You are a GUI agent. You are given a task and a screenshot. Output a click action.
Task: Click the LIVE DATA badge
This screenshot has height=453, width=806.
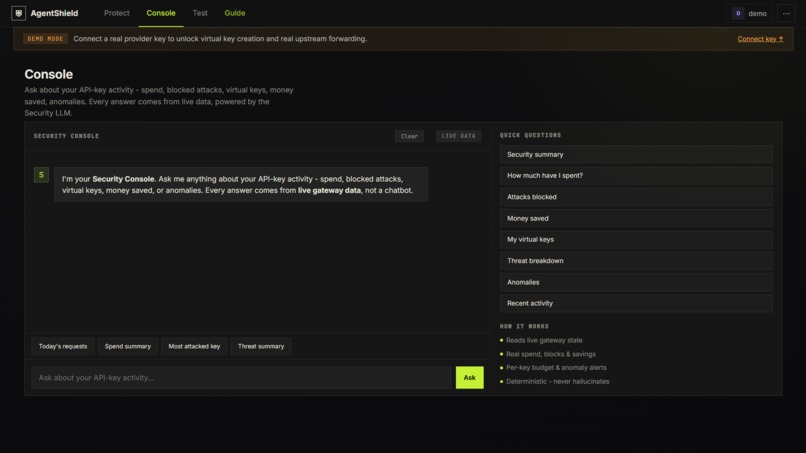pyautogui.click(x=459, y=136)
